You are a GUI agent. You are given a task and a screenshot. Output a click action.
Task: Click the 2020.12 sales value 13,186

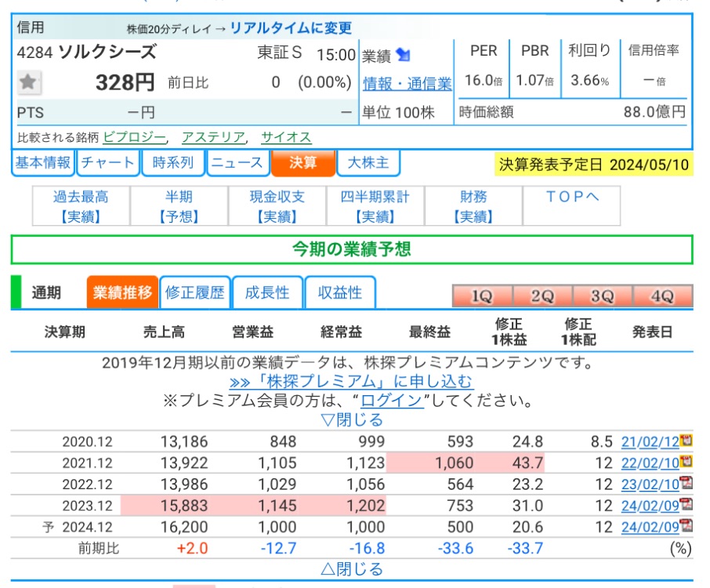184,441
